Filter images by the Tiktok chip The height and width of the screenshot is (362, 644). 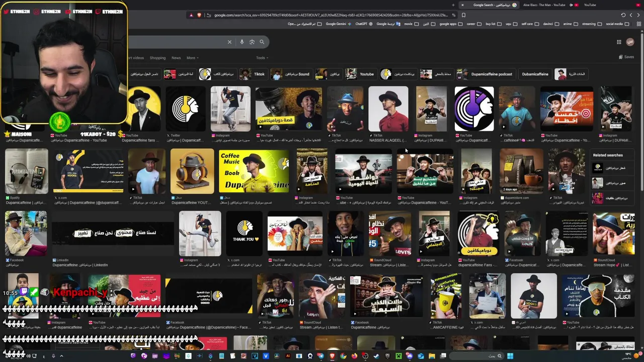[254, 74]
